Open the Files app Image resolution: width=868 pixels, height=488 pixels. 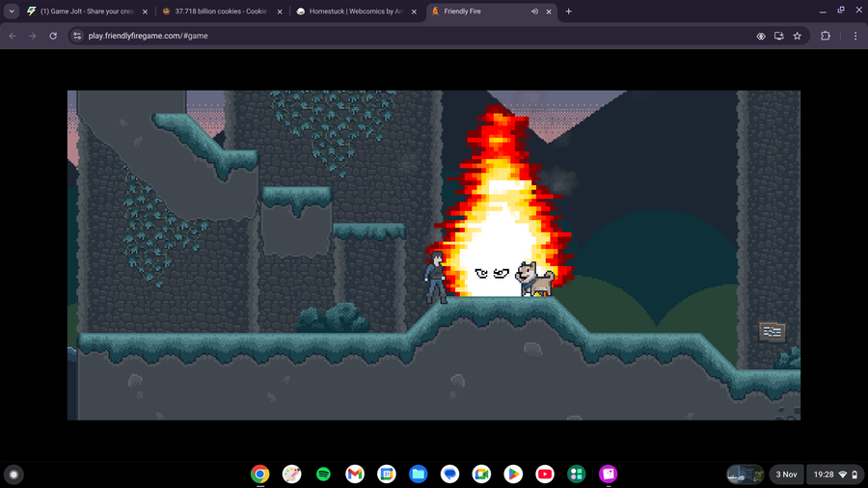point(418,474)
